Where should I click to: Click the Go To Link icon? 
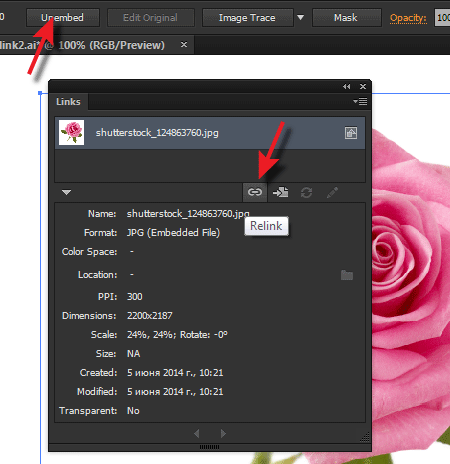[280, 192]
